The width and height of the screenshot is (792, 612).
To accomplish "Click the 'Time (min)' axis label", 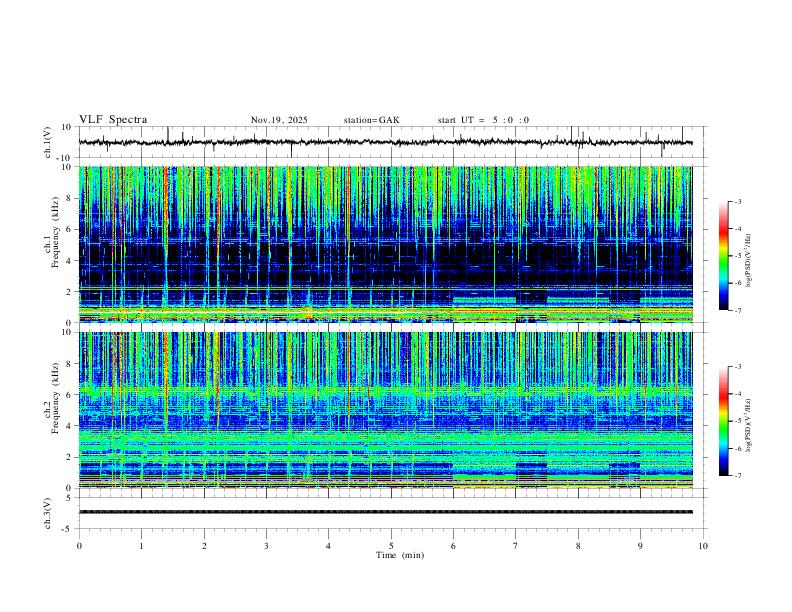I will click(400, 555).
